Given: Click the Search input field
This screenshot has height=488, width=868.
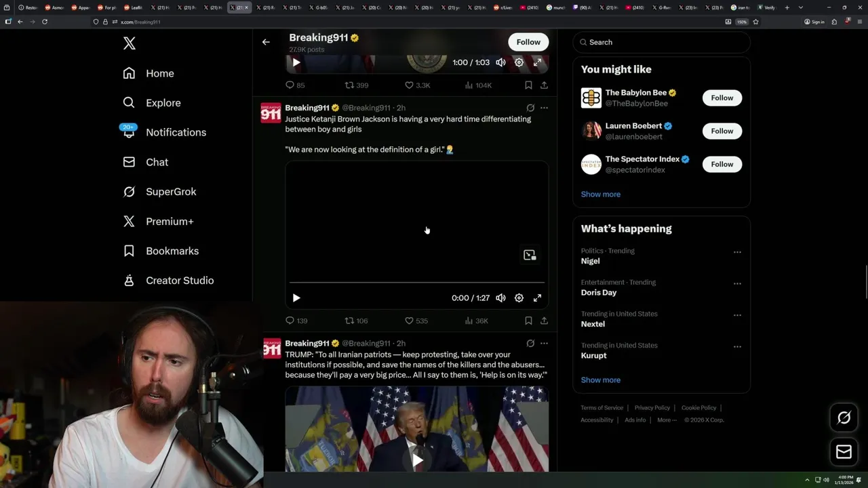Looking at the screenshot, I should point(661,42).
